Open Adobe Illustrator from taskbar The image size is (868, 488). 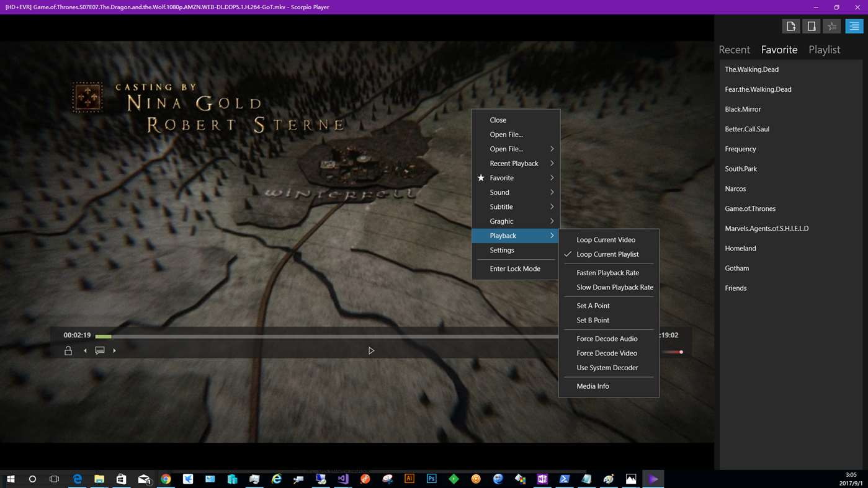[x=409, y=479]
